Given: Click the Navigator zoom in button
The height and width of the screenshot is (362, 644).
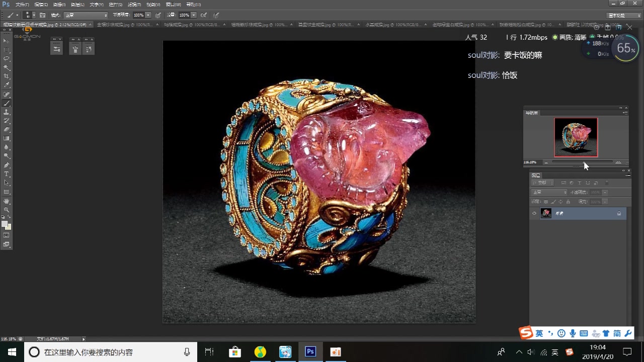Looking at the screenshot, I should (618, 162).
